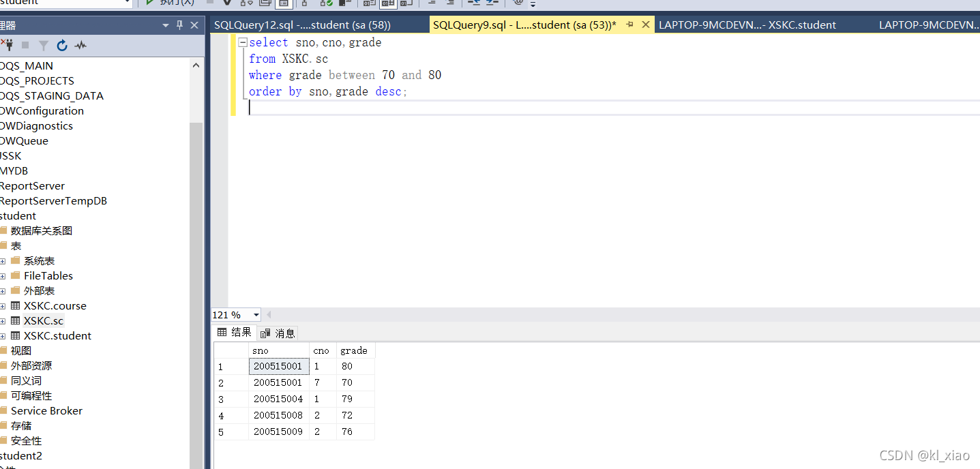Click the 'from XSKC.sc' code line

[288, 59]
